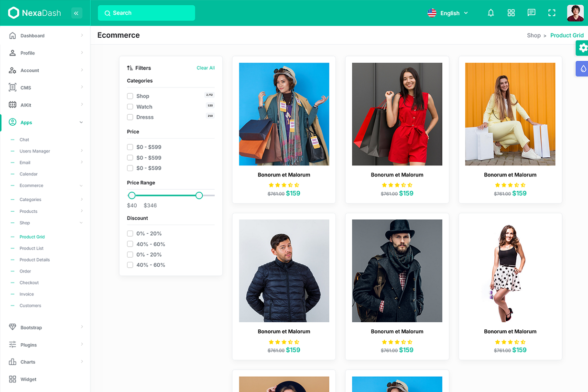Image resolution: width=588 pixels, height=392 pixels.
Task: Go to Checkout in sidebar menu
Action: click(29, 283)
